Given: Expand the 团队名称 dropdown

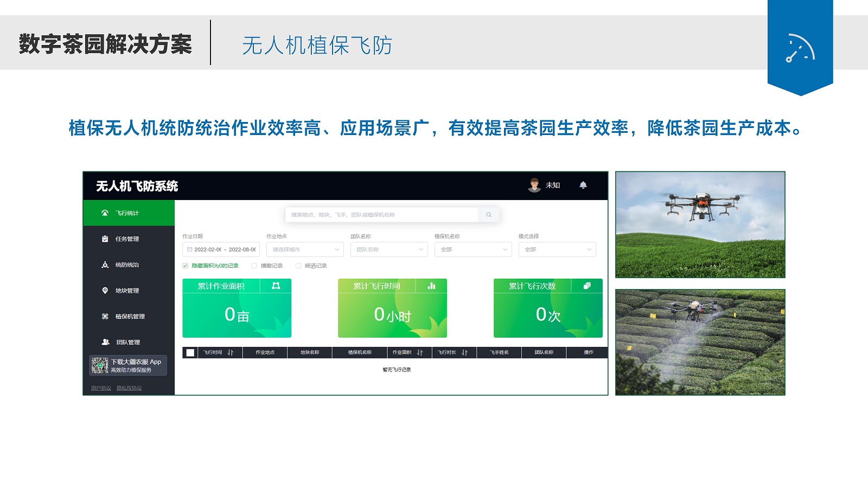Looking at the screenshot, I should (389, 249).
